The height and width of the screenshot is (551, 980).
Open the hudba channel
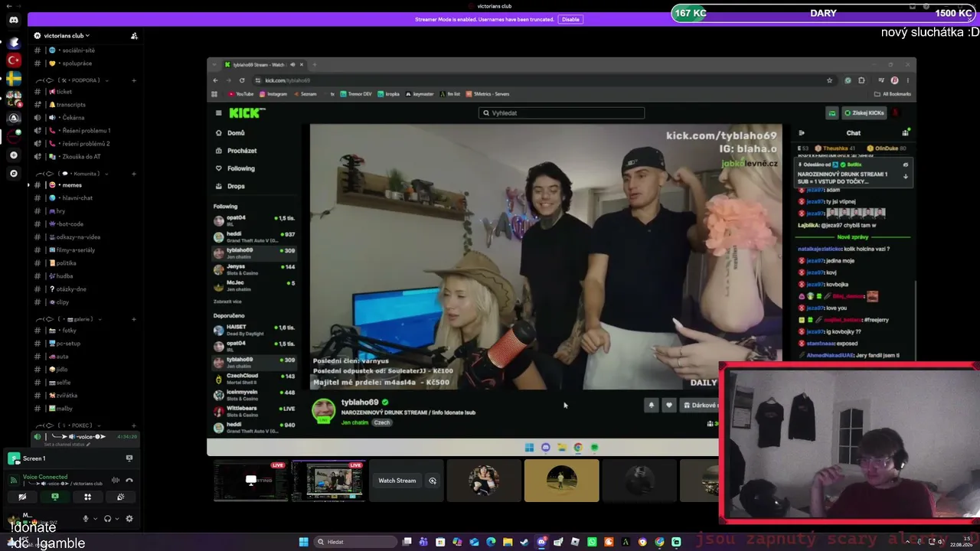84,276
